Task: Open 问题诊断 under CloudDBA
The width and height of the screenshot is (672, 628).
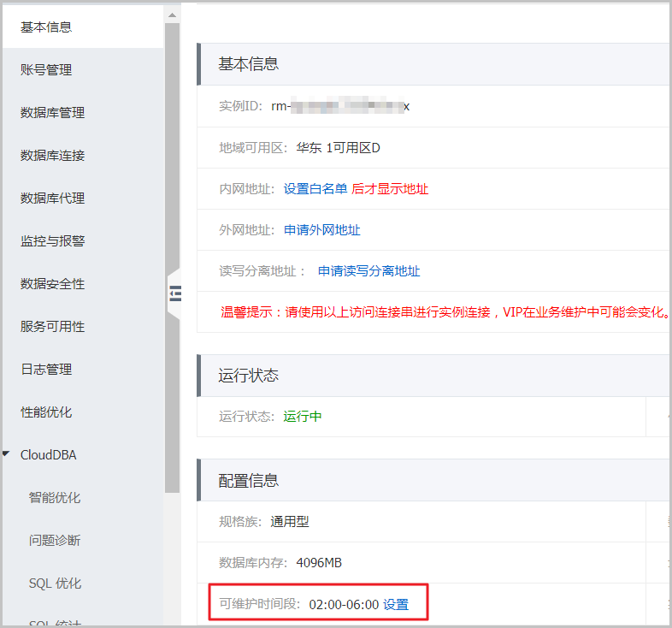Action: pyautogui.click(x=55, y=541)
